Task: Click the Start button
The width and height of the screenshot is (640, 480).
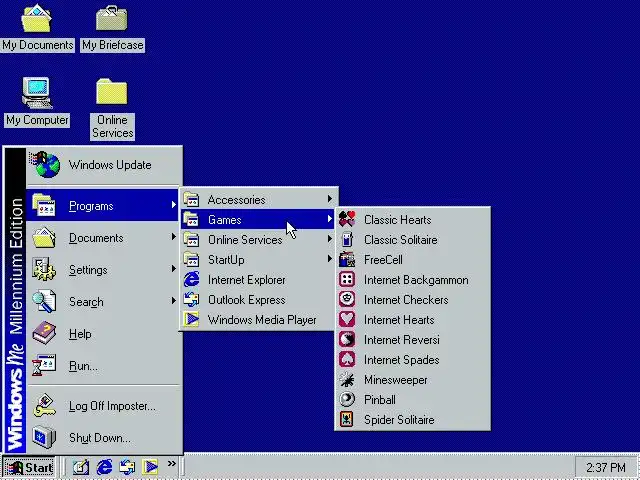Action: pyautogui.click(x=30, y=467)
